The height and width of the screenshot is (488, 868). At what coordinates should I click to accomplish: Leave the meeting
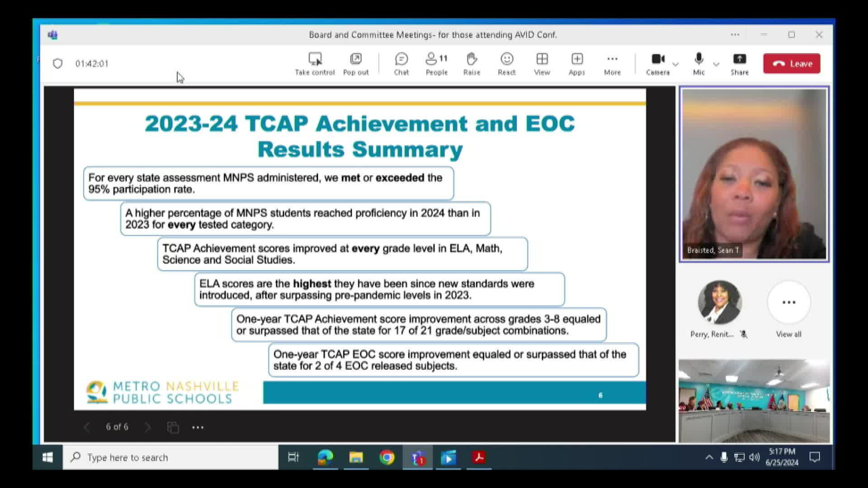(792, 64)
